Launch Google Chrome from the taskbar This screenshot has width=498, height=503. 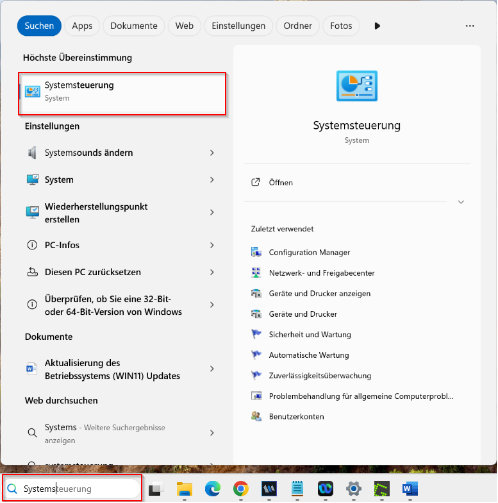[x=241, y=489]
